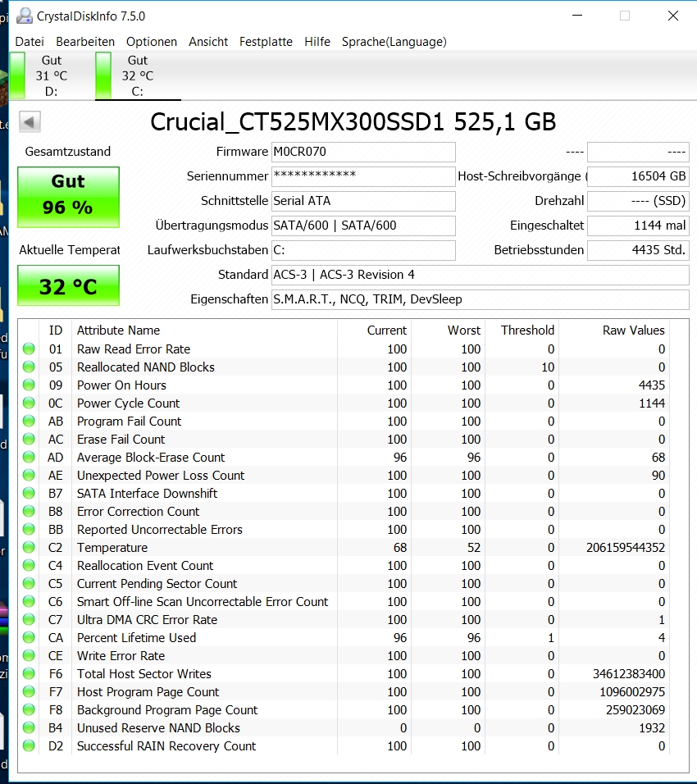The height and width of the screenshot is (784, 697).
Task: Click status dot for Reallocated NAND Blocks
Action: coord(29,367)
